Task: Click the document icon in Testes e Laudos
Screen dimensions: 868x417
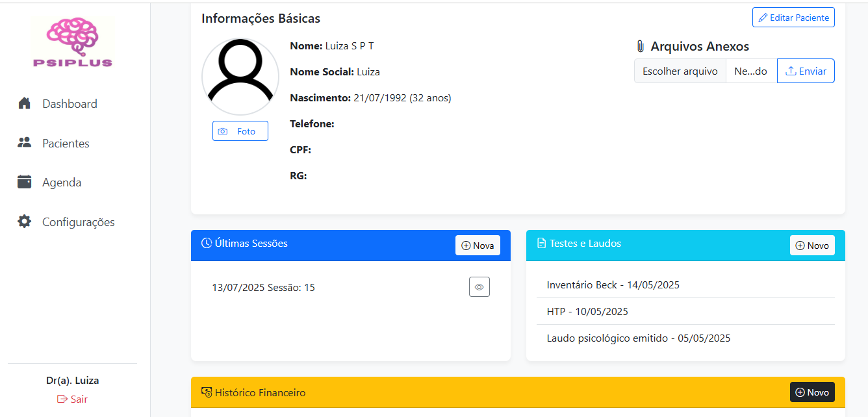Action: [541, 244]
